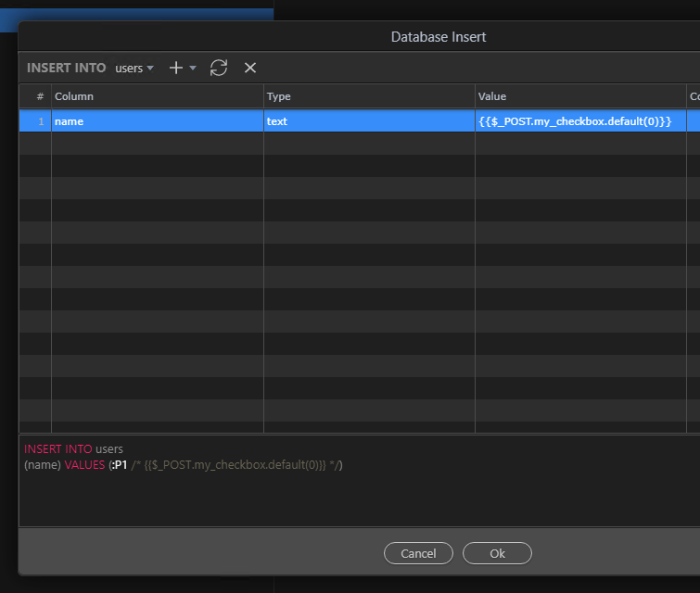Click the SQL query preview text

pos(184,464)
